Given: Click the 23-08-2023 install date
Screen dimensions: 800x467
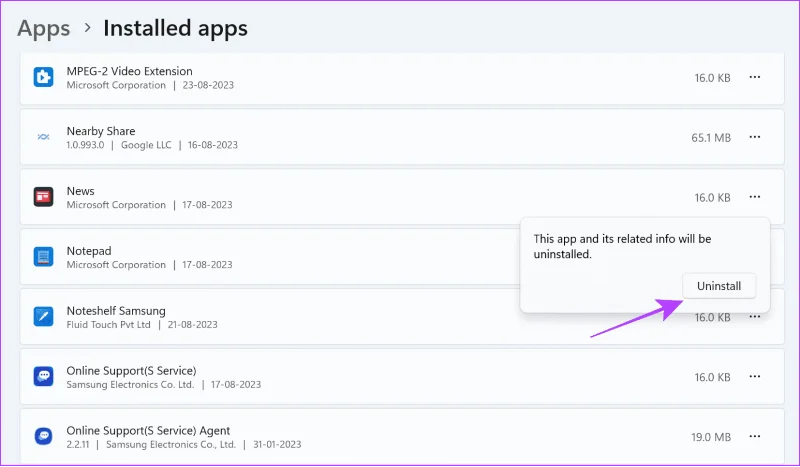Looking at the screenshot, I should (x=208, y=85).
